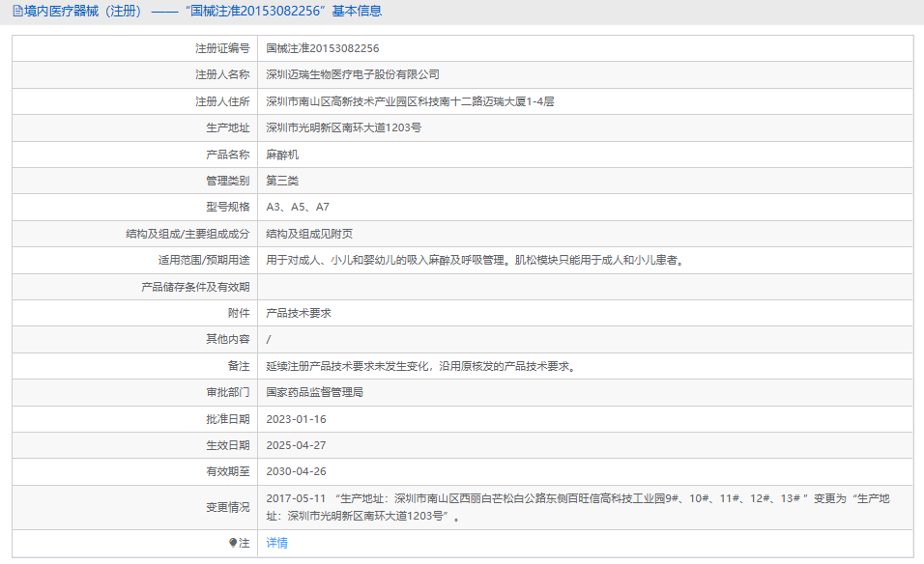The width and height of the screenshot is (924, 564).
Task: Select the slash value in the 其他内容 row
Action: (x=269, y=340)
